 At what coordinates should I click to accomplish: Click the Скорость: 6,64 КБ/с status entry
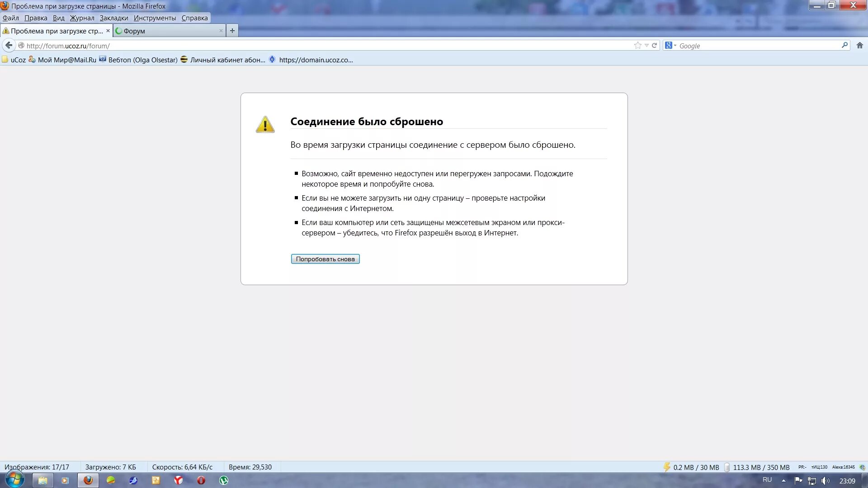click(182, 467)
